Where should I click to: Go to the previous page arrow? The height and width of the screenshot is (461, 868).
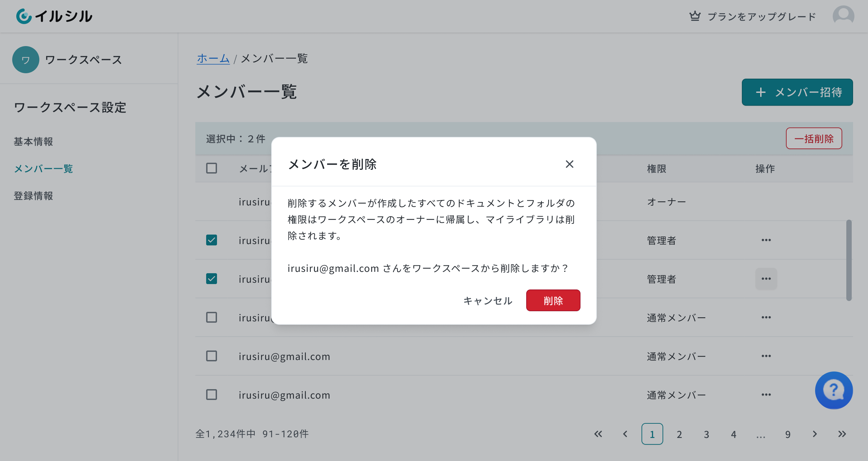625,434
